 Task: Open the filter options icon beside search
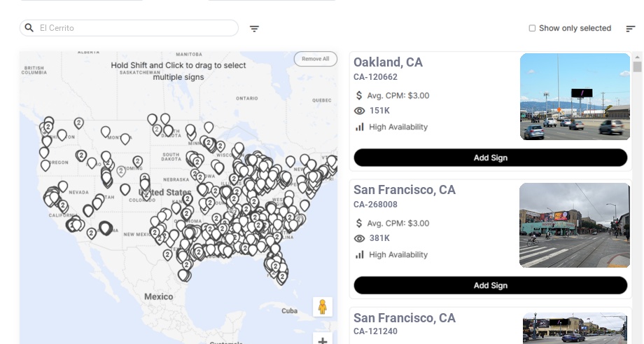point(255,29)
